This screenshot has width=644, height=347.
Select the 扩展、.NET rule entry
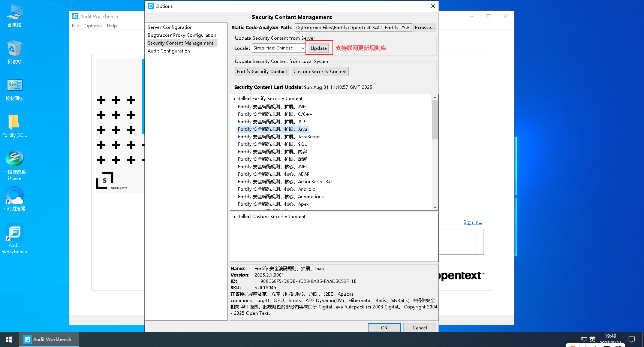[x=273, y=107]
